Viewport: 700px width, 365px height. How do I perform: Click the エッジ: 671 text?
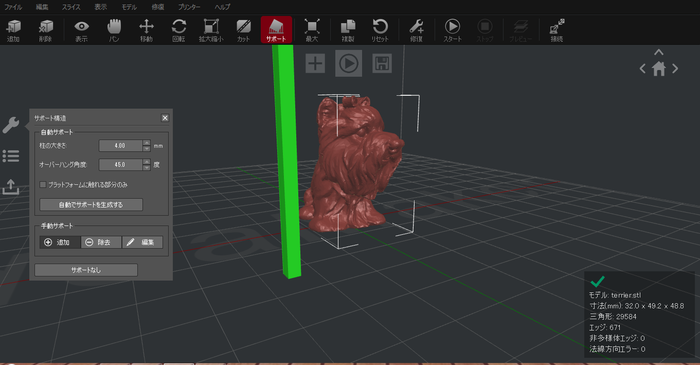tap(605, 327)
